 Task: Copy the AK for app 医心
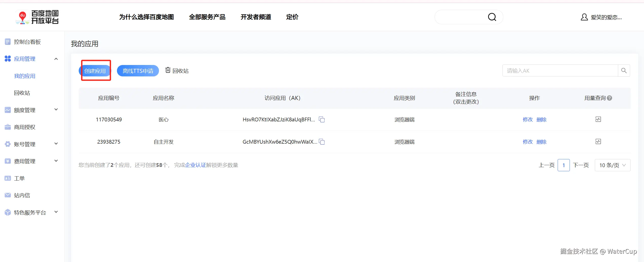point(322,119)
